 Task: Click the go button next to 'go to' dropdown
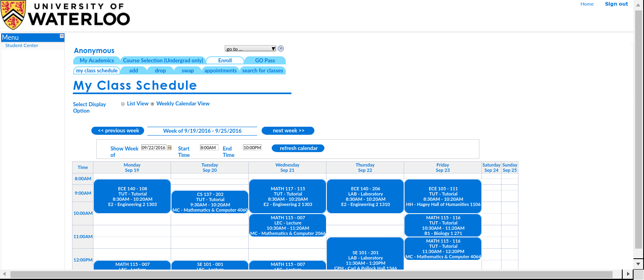click(x=281, y=48)
